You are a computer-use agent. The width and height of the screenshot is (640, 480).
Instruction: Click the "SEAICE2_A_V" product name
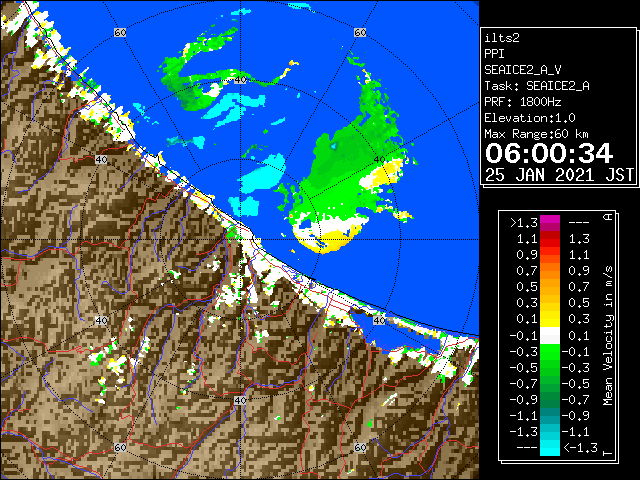pos(522,70)
